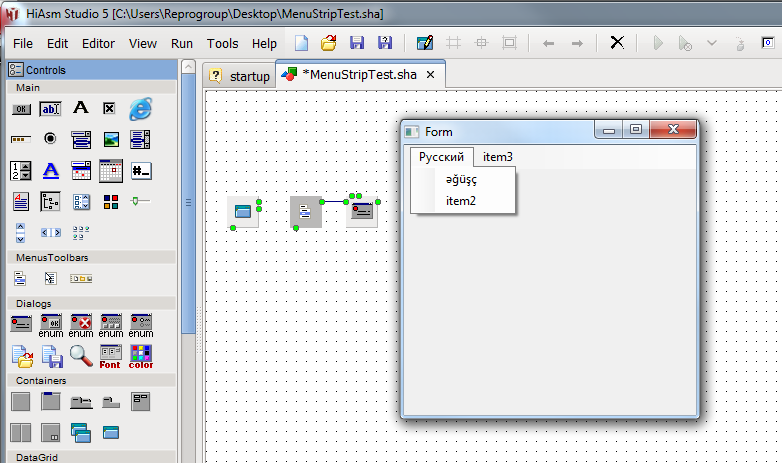Select the magnifier Find dialog component

[x=80, y=353]
